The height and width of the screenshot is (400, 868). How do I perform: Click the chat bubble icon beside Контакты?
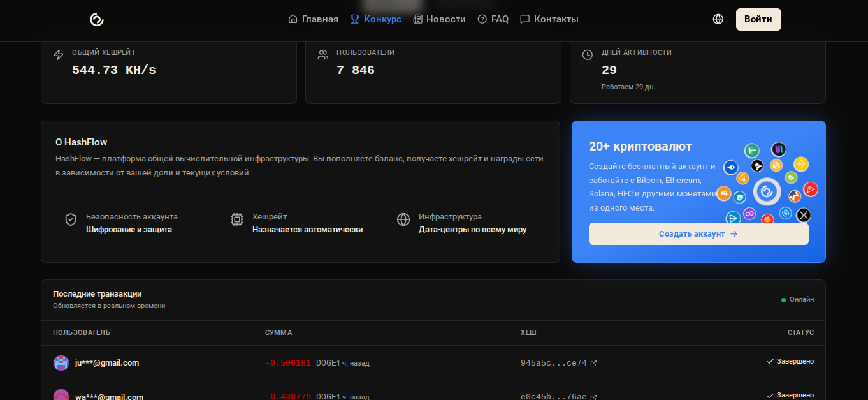click(x=525, y=19)
